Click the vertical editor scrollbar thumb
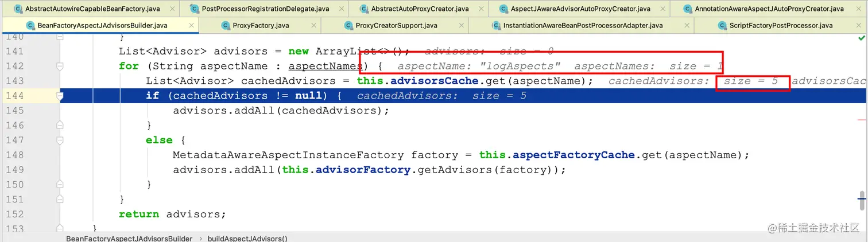This screenshot has width=868, height=242. point(861,200)
